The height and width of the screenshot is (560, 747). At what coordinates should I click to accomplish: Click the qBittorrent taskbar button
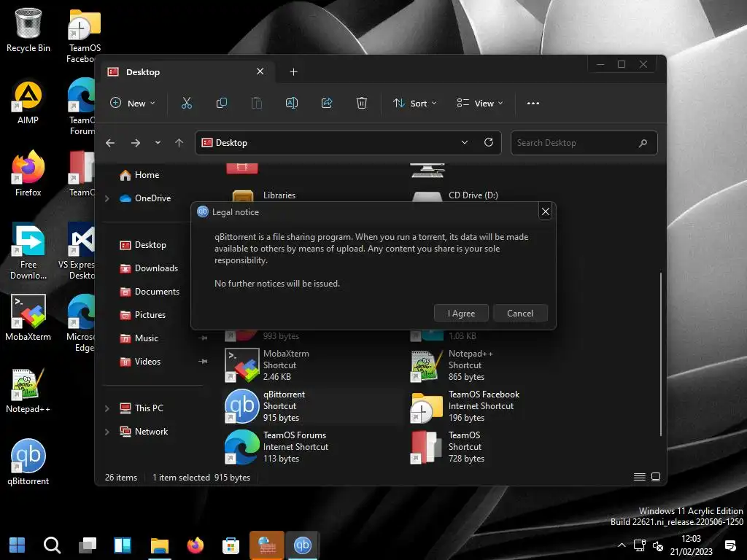click(303, 545)
